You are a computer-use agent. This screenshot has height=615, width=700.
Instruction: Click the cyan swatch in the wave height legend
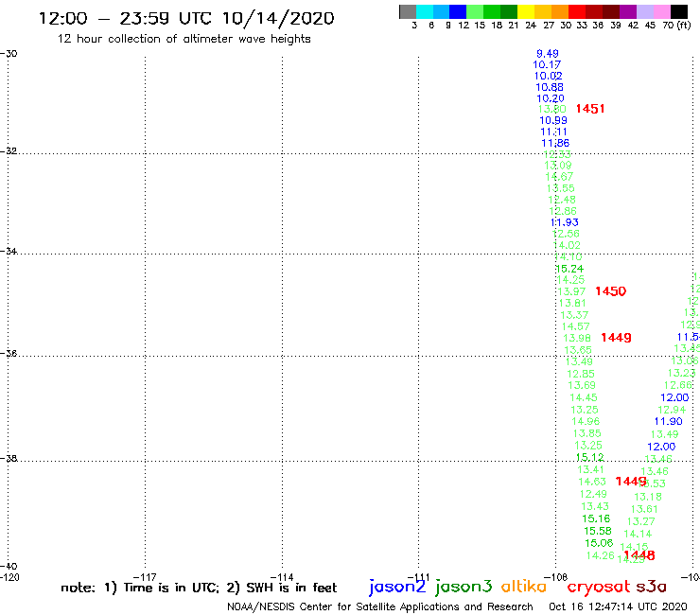425,11
